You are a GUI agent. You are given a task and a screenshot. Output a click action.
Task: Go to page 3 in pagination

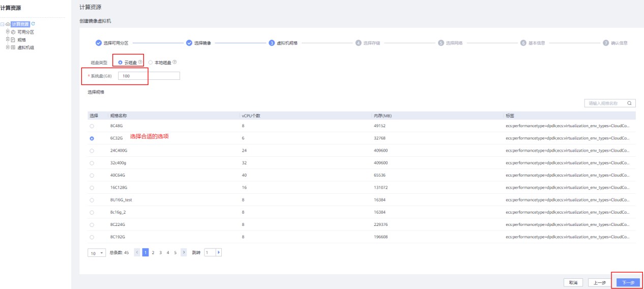[160, 252]
